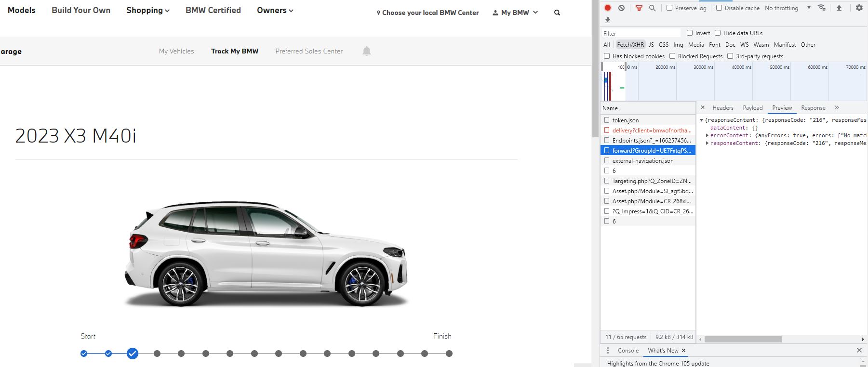
Task: Enable Disable cache checkbox
Action: coord(719,8)
